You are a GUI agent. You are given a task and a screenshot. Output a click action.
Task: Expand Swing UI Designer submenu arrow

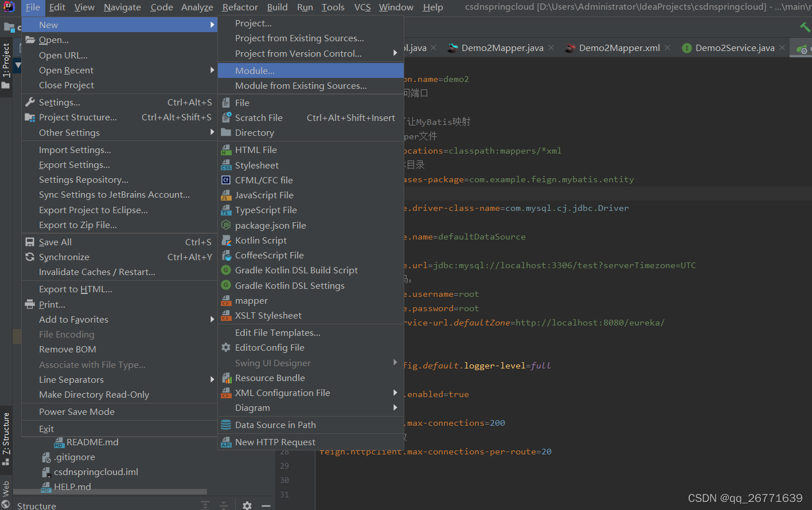[395, 363]
